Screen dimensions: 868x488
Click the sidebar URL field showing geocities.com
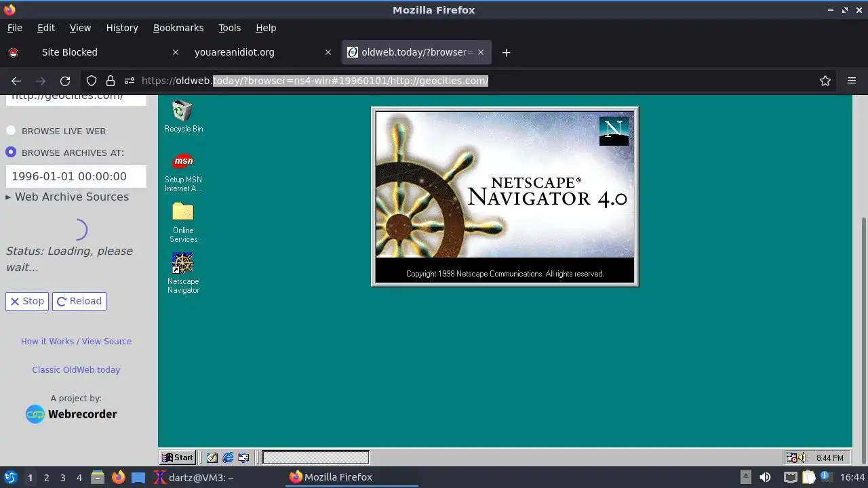[x=76, y=100]
